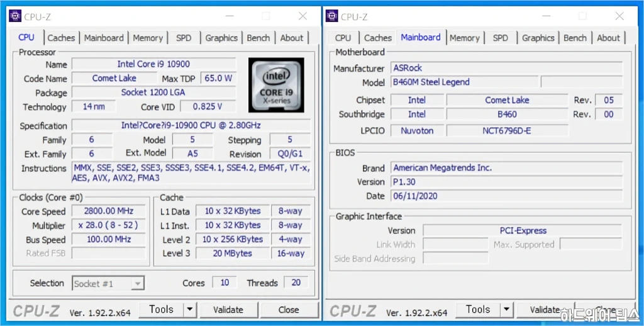The height and width of the screenshot is (326, 644).
Task: Click Multiplier value x 28.0 (8 - 52)
Action: pyautogui.click(x=108, y=225)
